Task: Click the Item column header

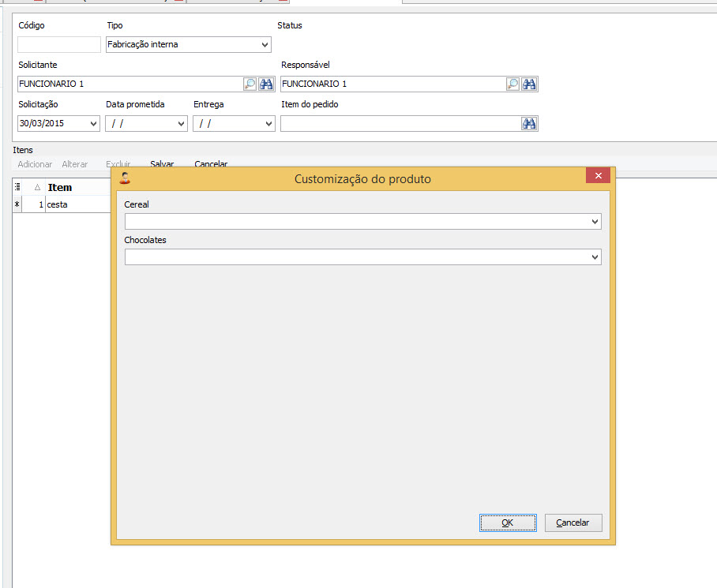Action: coord(77,187)
